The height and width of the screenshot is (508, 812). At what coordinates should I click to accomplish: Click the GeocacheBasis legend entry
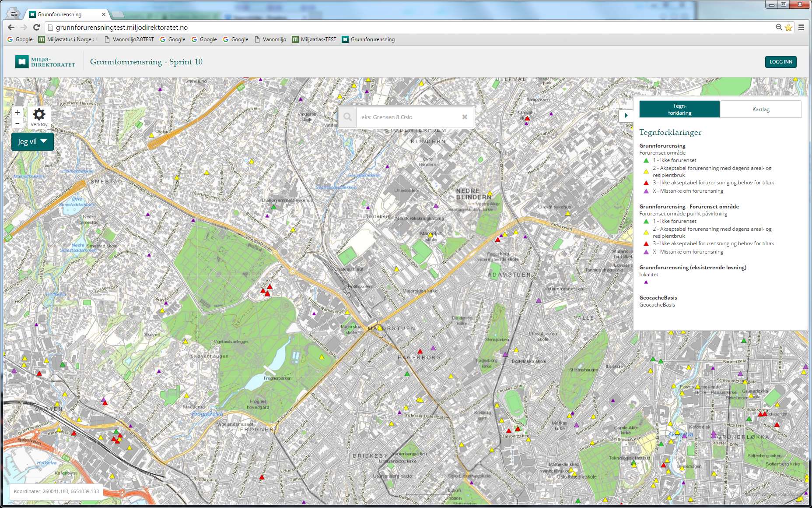coord(657,305)
